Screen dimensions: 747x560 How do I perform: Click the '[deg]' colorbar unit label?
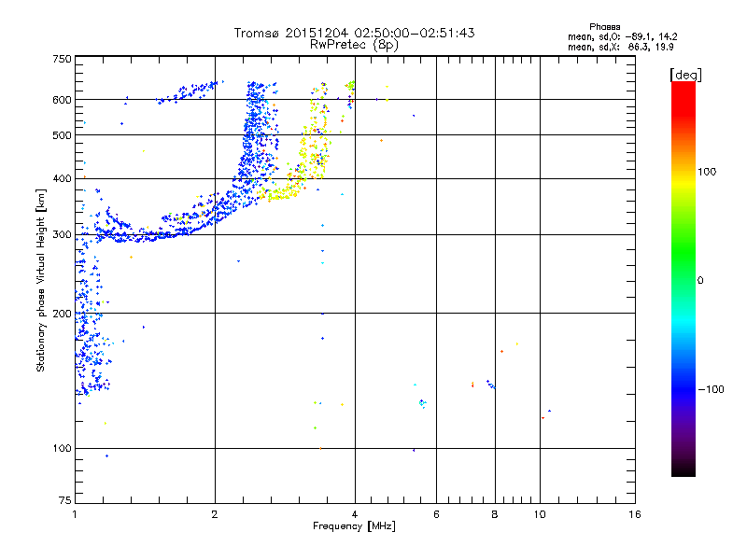click(x=685, y=75)
